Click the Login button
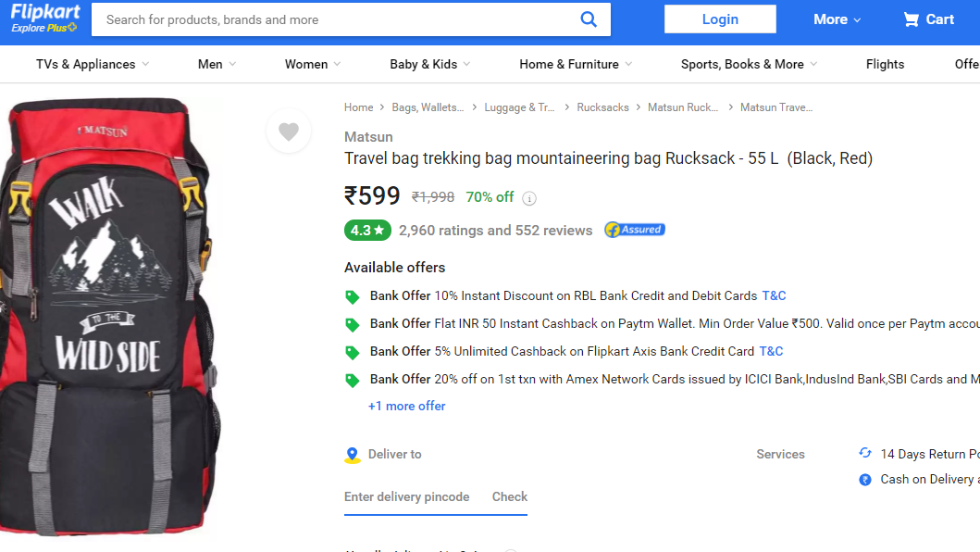Screen dimensions: 980x552 [720, 19]
